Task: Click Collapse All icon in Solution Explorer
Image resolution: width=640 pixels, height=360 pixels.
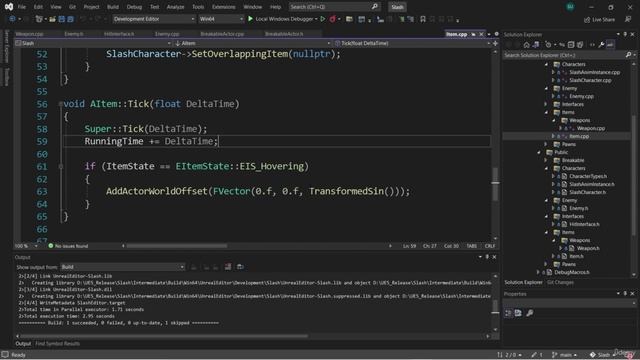Action: click(x=571, y=45)
